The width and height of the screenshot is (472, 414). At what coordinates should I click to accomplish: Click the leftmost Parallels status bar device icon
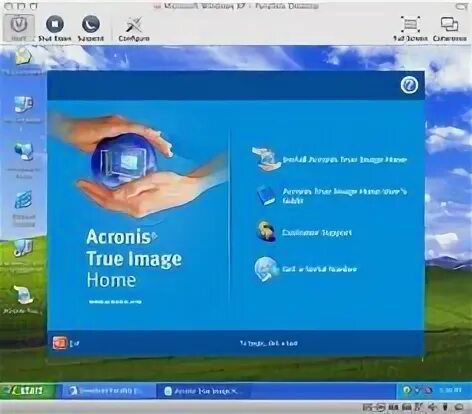(368, 407)
